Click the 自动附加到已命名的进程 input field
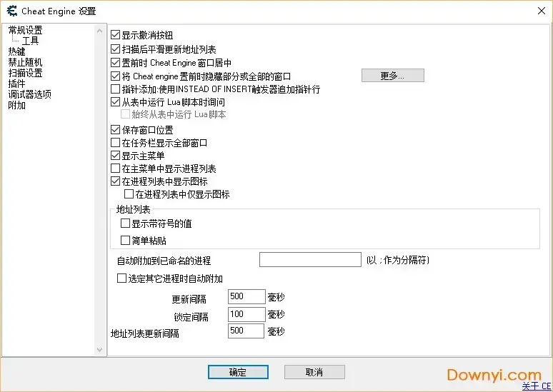The image size is (553, 392). tap(310, 259)
